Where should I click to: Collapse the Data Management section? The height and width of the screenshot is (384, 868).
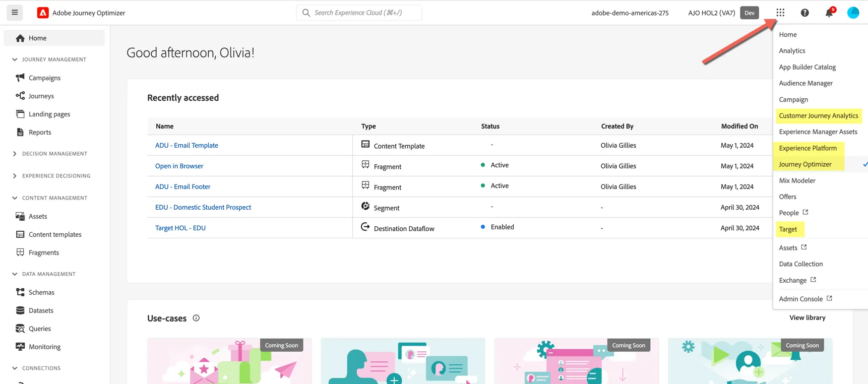coord(15,274)
